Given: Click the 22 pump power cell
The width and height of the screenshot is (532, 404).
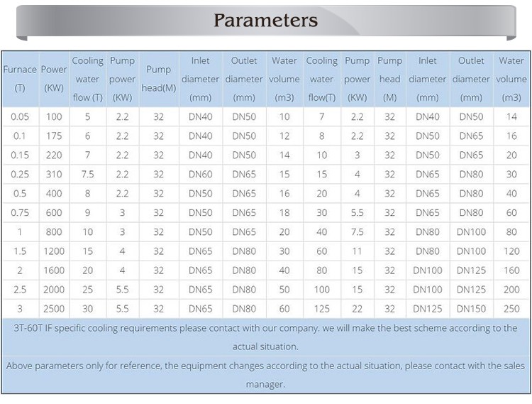Looking at the screenshot, I should coord(357,308).
